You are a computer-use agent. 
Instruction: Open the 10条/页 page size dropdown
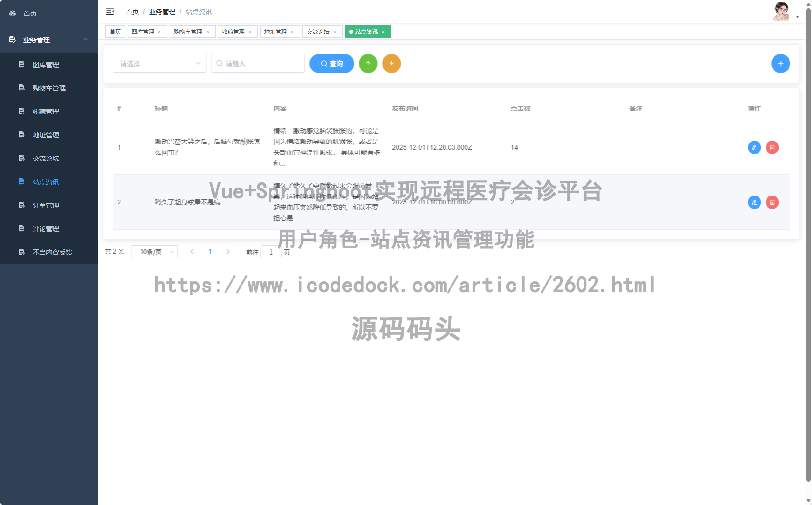click(154, 251)
